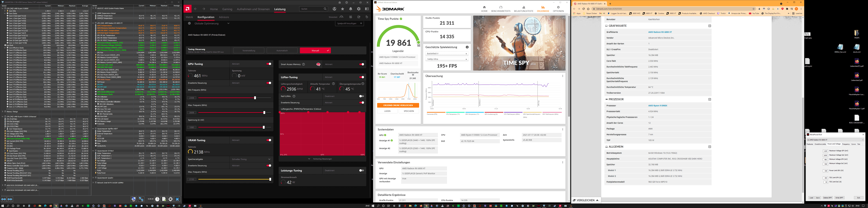Click the Max. Frequenz GPU slider handle

click(264, 112)
